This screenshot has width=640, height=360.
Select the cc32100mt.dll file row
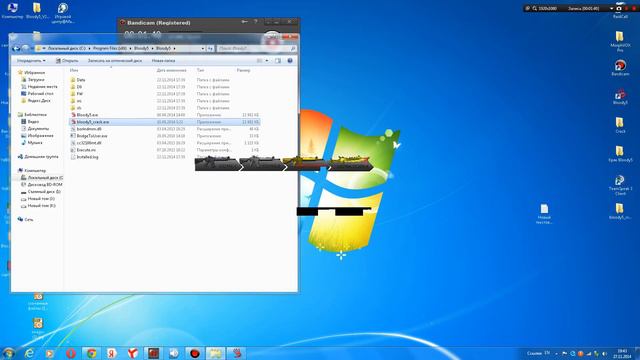click(165, 143)
